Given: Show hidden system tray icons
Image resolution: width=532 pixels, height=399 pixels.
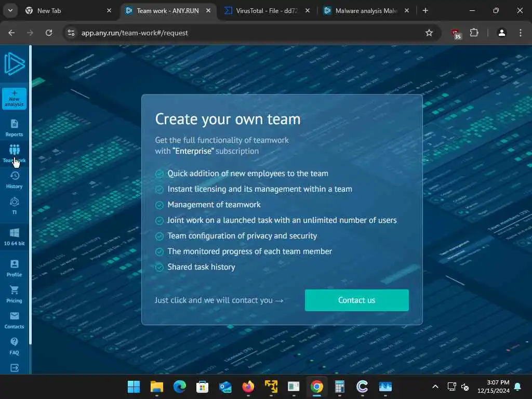Looking at the screenshot, I should click(435, 387).
